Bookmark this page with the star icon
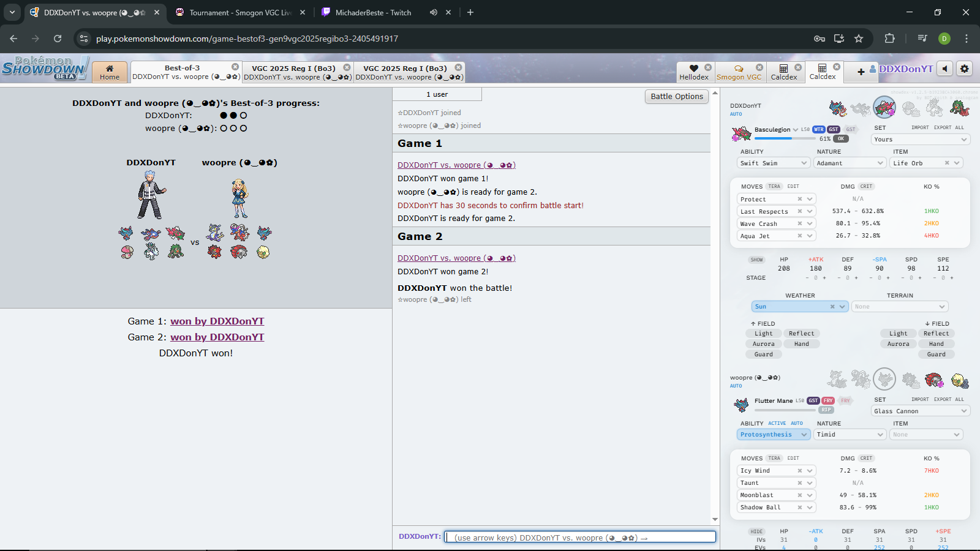This screenshot has height=551, width=980. (859, 39)
